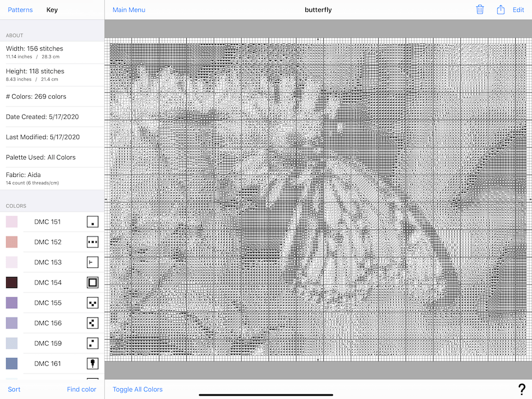The height and width of the screenshot is (399, 532).
Task: Open the Sort options for colors
Action: coord(14,389)
